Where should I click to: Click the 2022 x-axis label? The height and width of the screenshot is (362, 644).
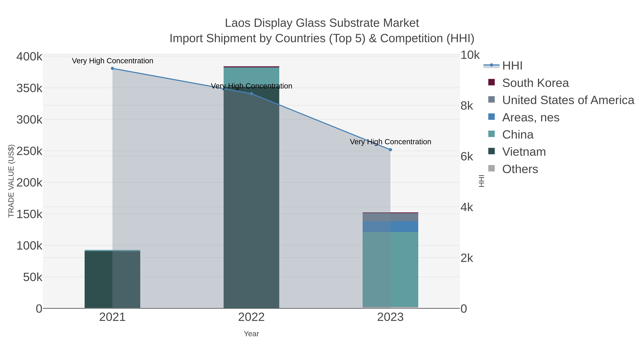(252, 317)
